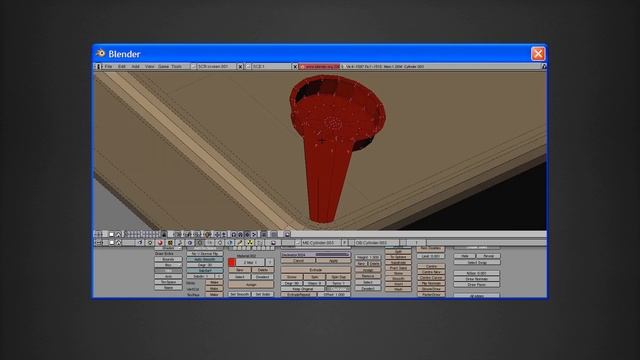Click the Spin Dup button
This screenshot has height=360, width=640.
pos(338,277)
